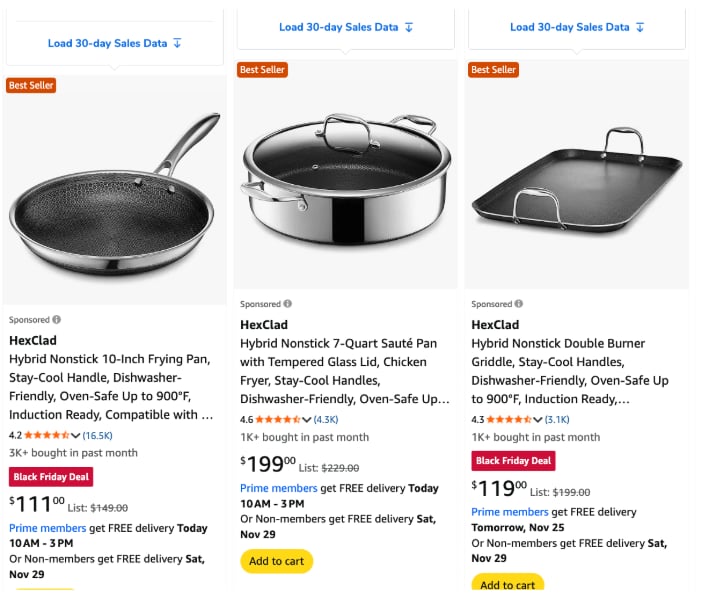Screen dimensions: 703x605
Task: Click the download arrow on the middle Load 30-day Sales Data
Action: 408,27
